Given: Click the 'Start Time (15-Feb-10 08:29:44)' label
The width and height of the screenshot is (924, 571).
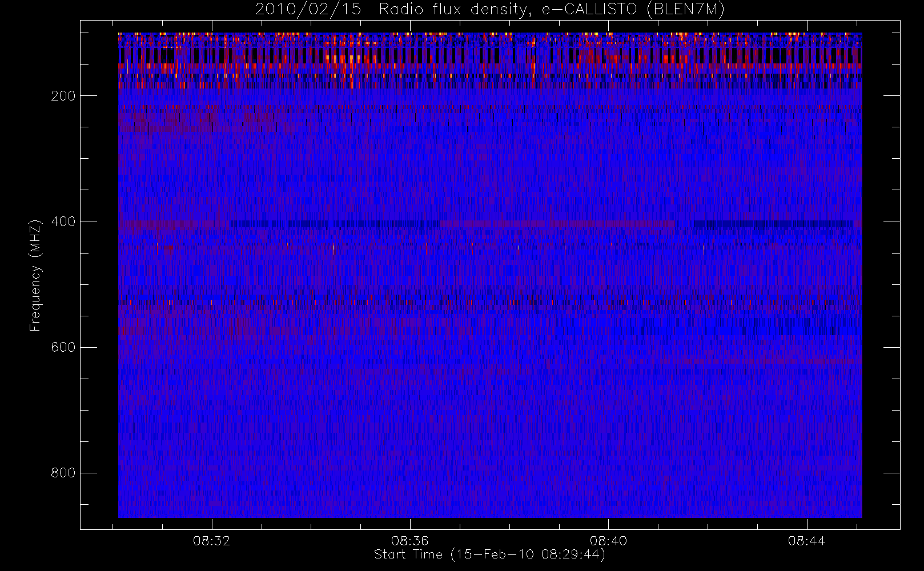Looking at the screenshot, I should pyautogui.click(x=489, y=554).
